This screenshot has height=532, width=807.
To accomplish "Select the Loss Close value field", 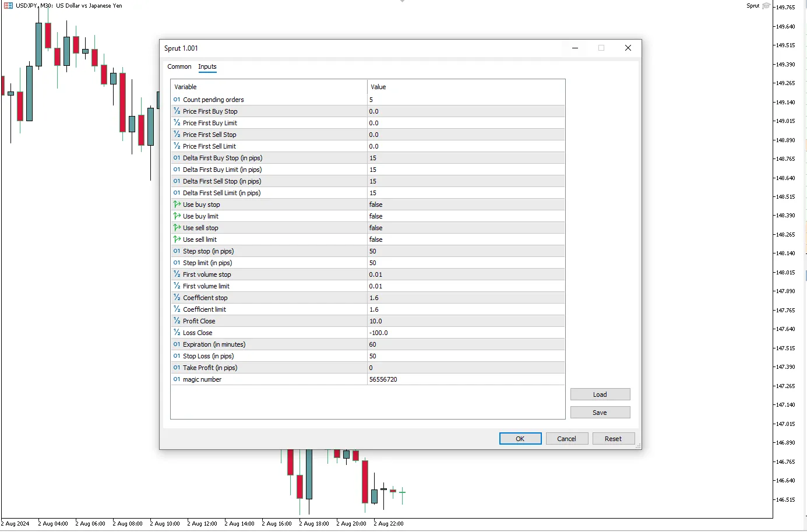I will click(466, 333).
